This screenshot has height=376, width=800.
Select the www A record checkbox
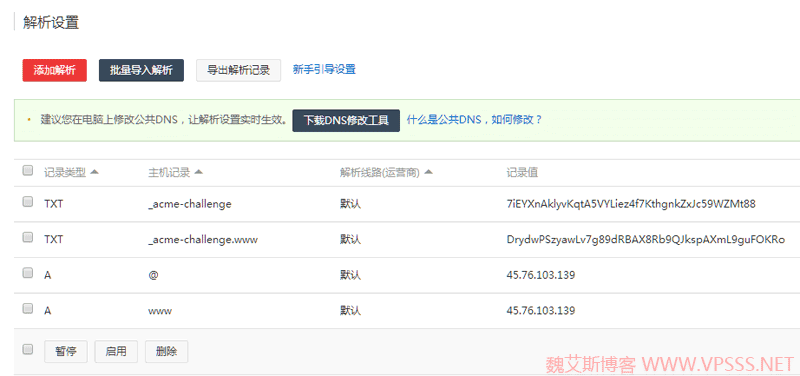(28, 308)
